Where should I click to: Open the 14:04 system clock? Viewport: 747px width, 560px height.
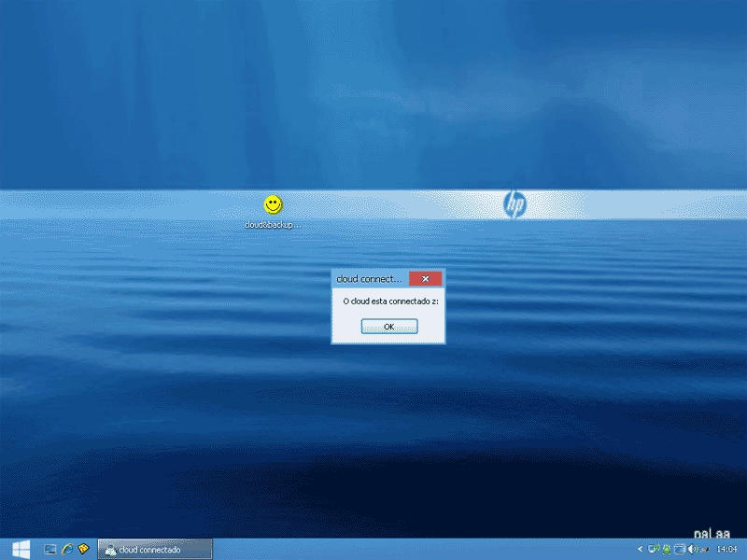click(726, 550)
